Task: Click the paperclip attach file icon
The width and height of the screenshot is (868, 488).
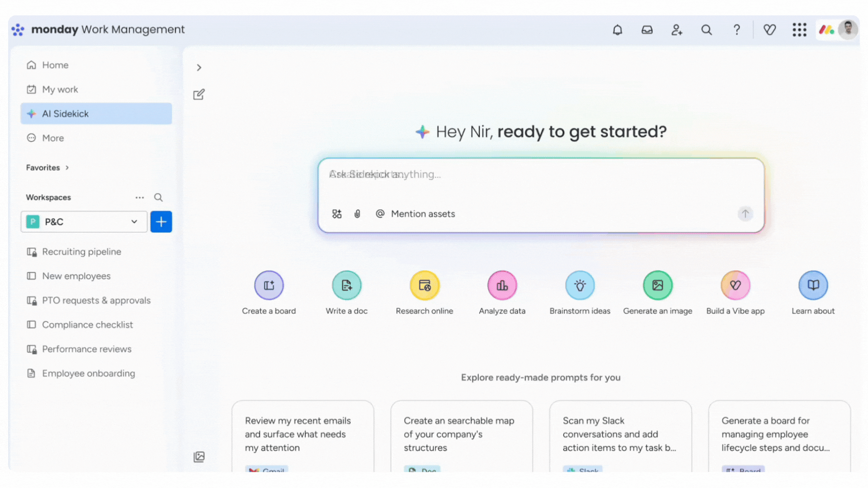Action: (x=357, y=214)
